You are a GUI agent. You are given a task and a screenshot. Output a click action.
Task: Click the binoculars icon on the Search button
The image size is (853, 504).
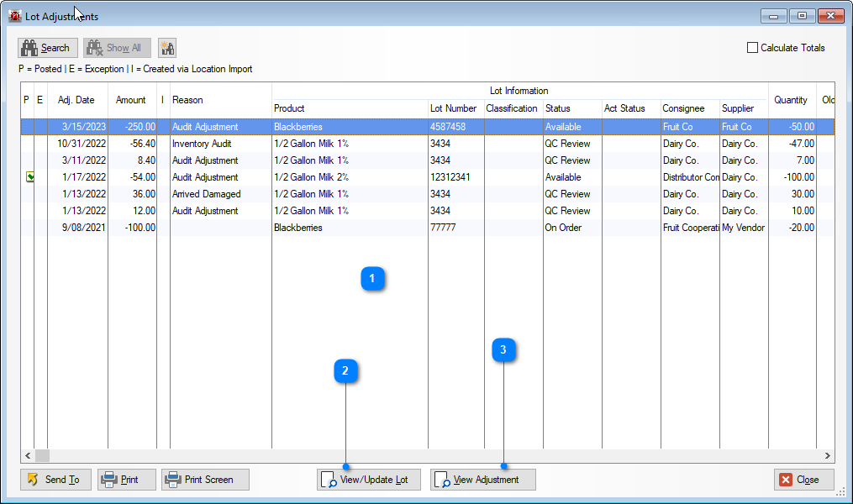click(29, 48)
